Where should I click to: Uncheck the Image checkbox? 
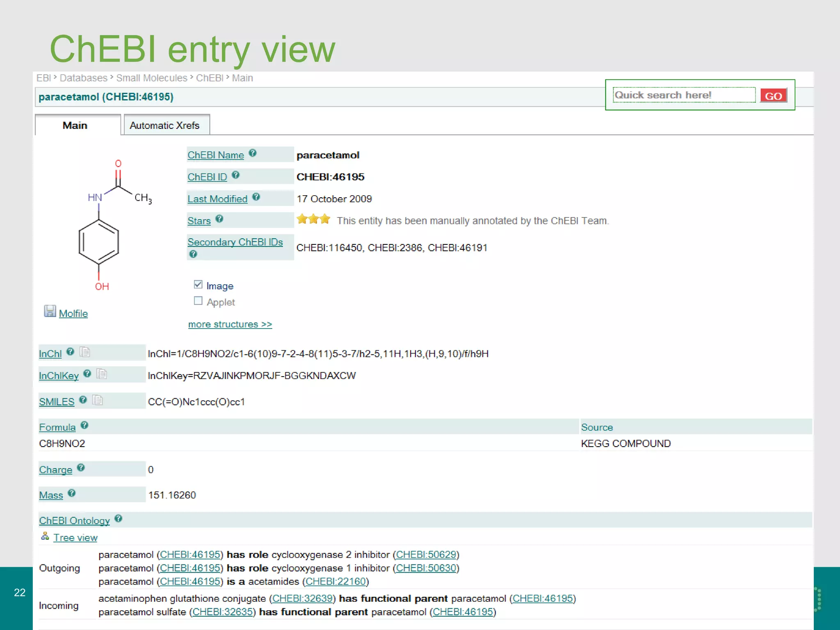(198, 284)
